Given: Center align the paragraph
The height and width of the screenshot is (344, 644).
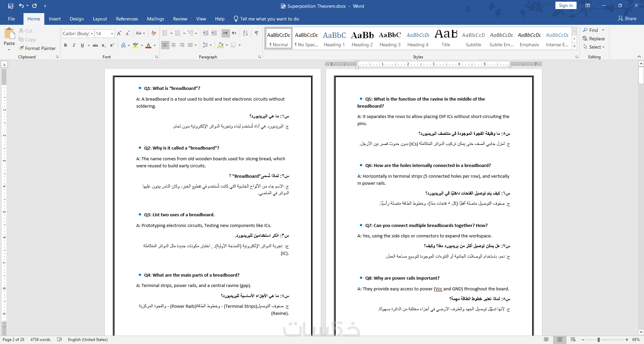Looking at the screenshot, I should [x=174, y=45].
